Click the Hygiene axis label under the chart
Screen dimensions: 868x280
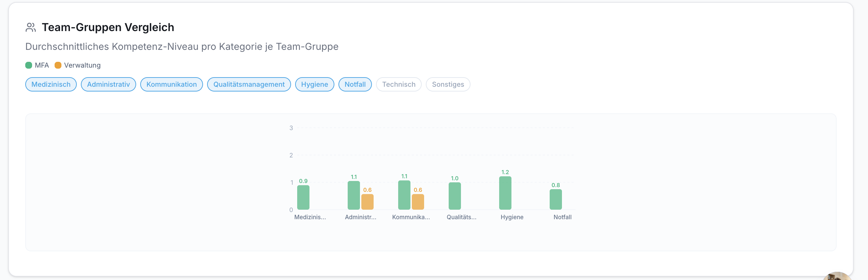512,217
